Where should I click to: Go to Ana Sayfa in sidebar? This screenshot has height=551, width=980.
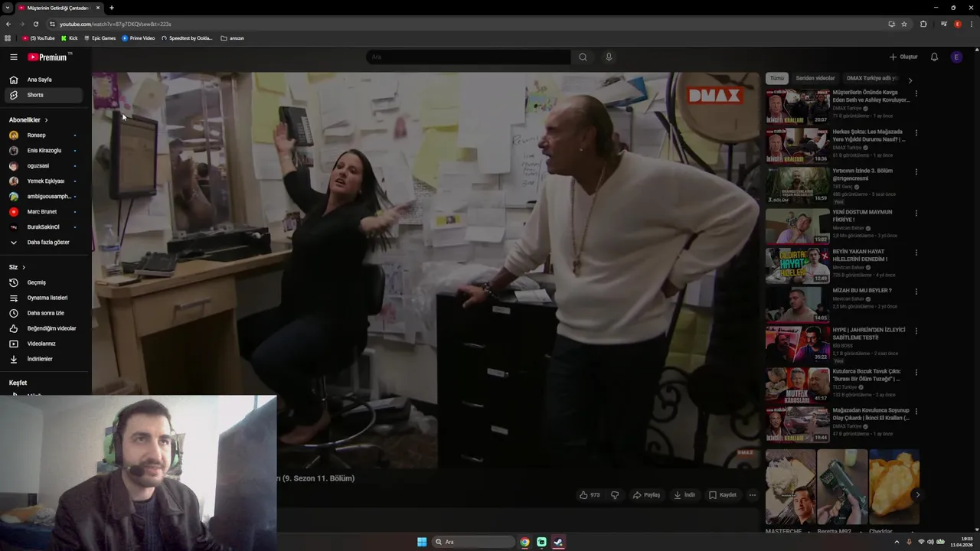pos(43,80)
